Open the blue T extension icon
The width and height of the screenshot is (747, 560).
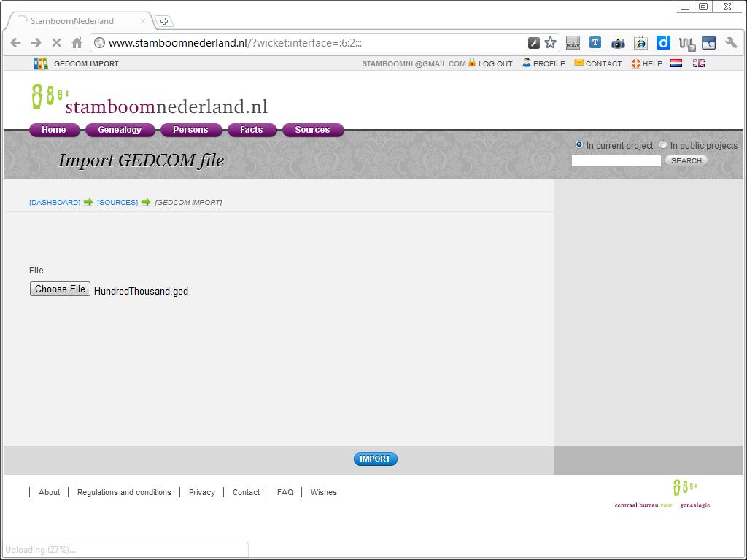pos(595,42)
